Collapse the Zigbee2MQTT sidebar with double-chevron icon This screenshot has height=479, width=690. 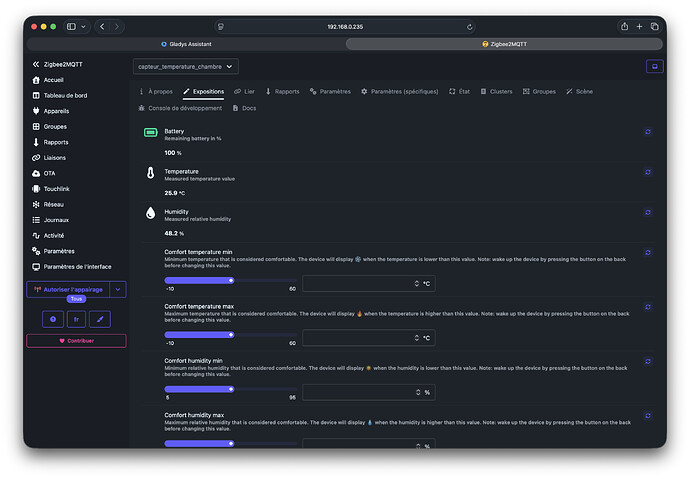click(x=36, y=64)
